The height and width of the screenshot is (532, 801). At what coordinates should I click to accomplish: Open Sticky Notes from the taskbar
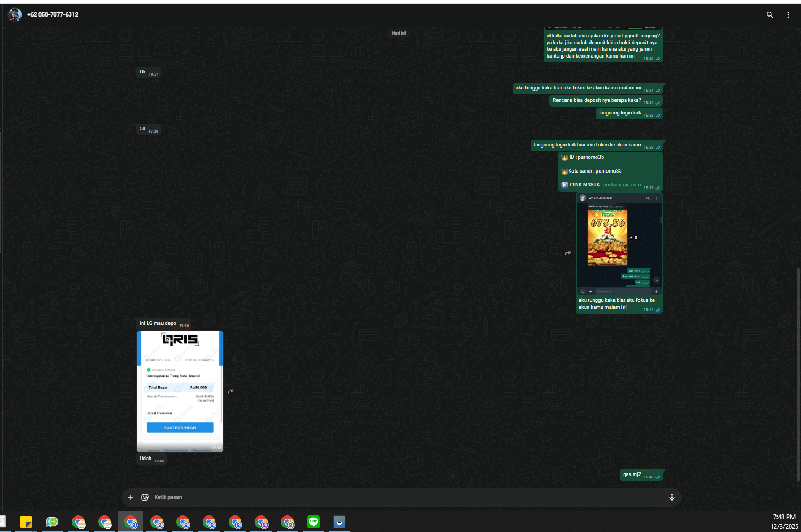click(26, 522)
